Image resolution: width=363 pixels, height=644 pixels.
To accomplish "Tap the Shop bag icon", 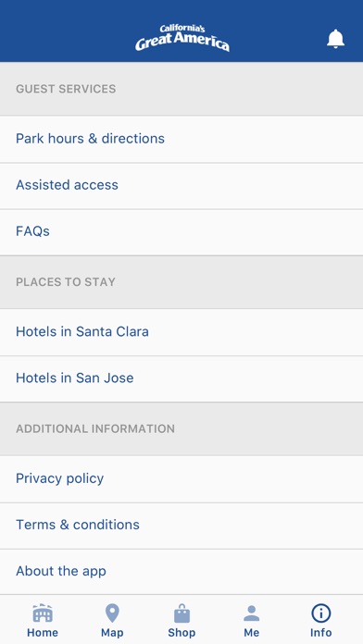I will click(x=181, y=613).
